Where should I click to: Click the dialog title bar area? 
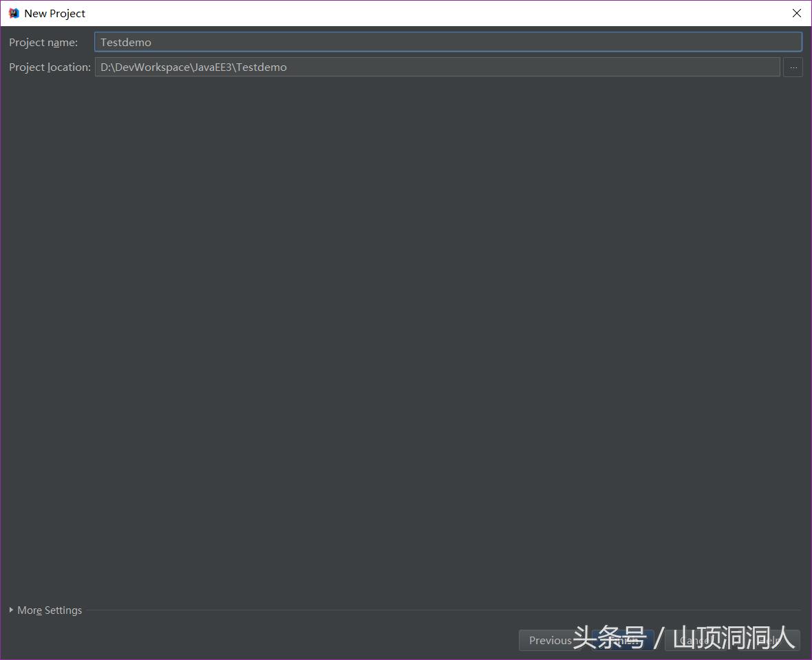(x=344, y=12)
